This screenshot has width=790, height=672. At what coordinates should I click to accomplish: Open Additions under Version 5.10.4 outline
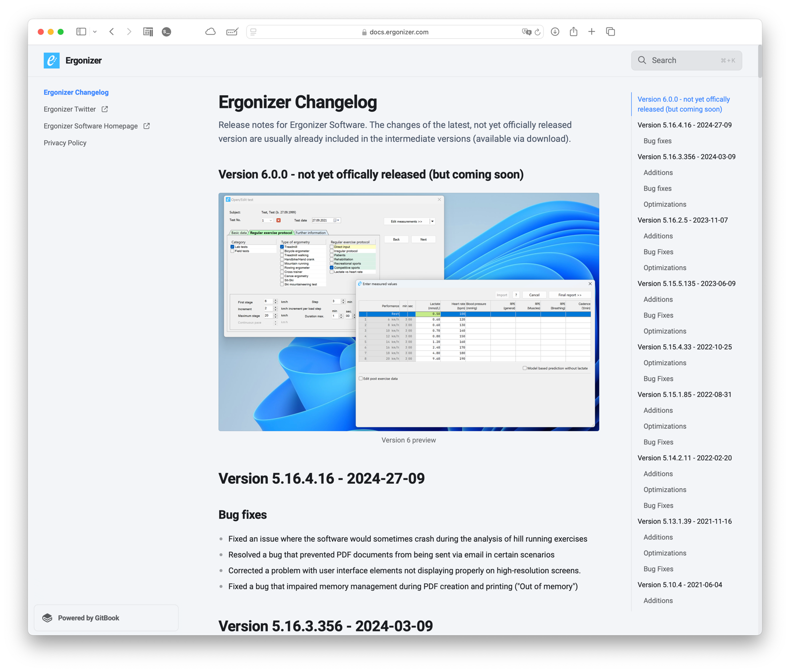click(x=658, y=601)
